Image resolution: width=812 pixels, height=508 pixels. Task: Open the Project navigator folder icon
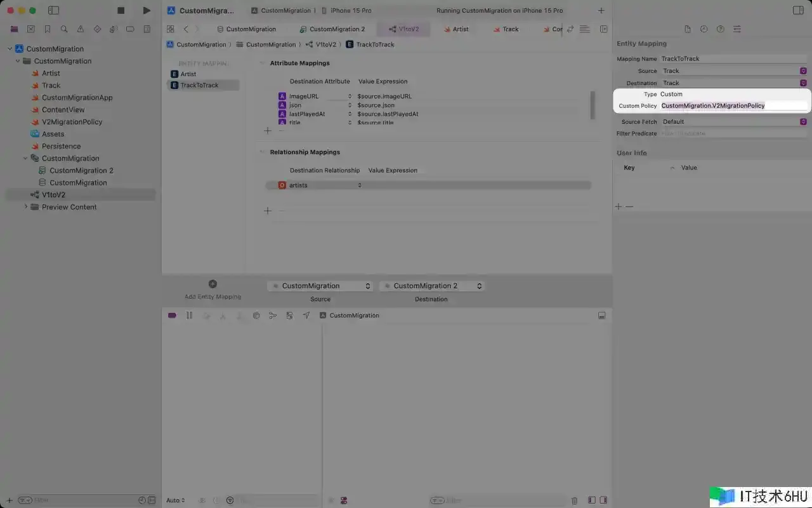14,29
